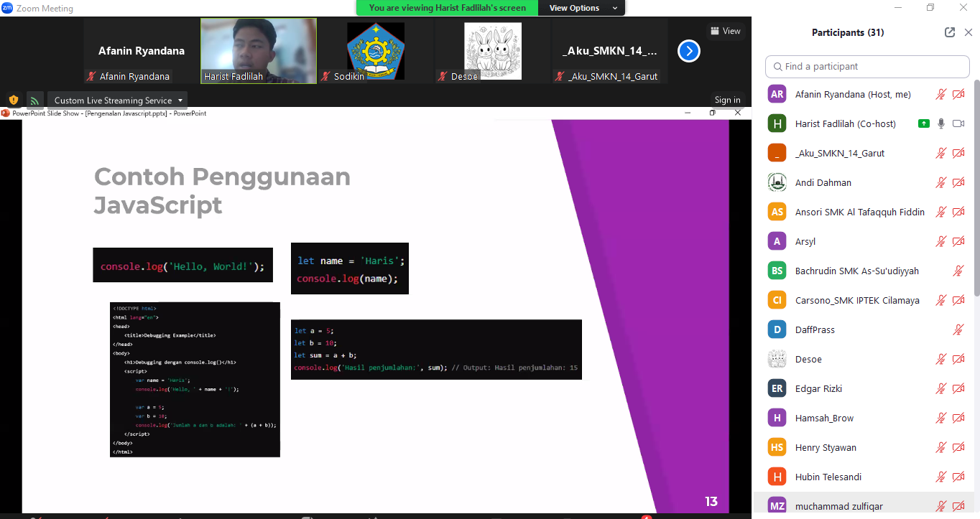Viewport: 980px width, 519px height.
Task: Show next video thumbnails with blue arrow
Action: (x=689, y=51)
